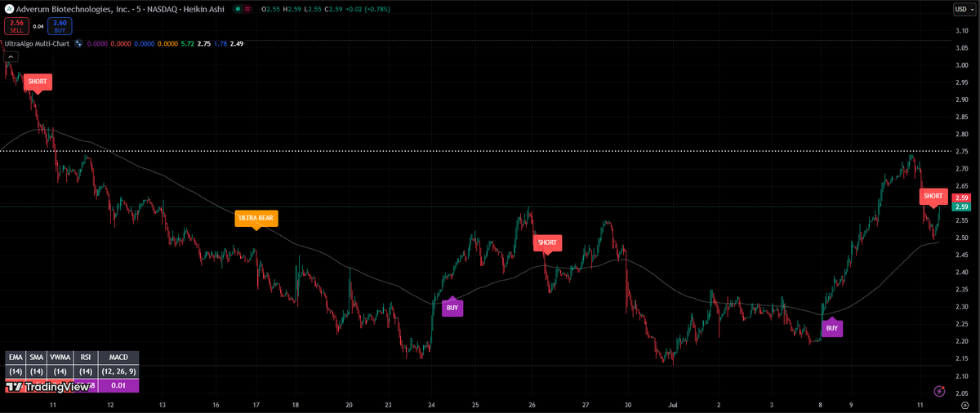Click the purple BUY label near date 24

(452, 308)
